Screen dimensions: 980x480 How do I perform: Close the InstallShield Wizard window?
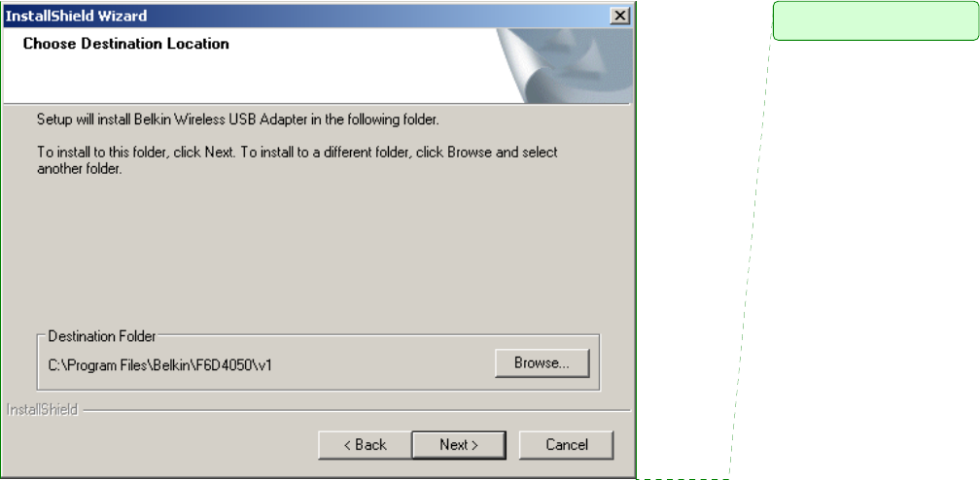pyautogui.click(x=619, y=16)
